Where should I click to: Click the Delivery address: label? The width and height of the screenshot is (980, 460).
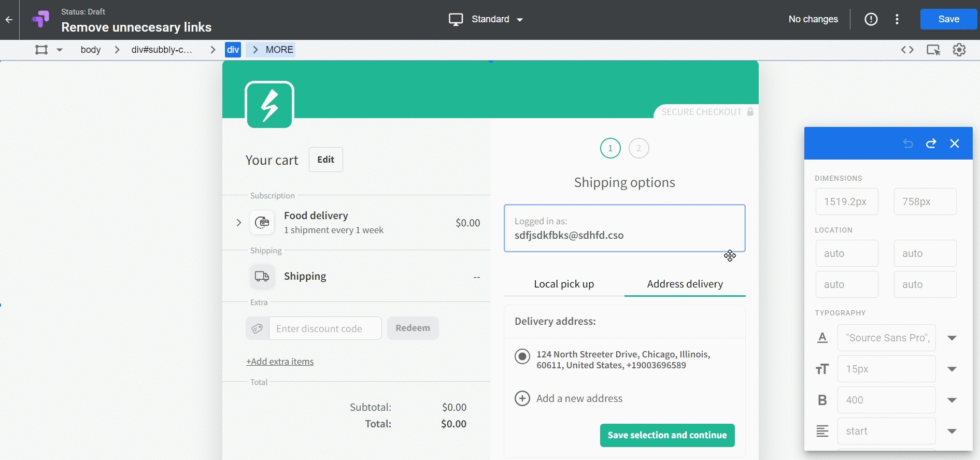555,321
